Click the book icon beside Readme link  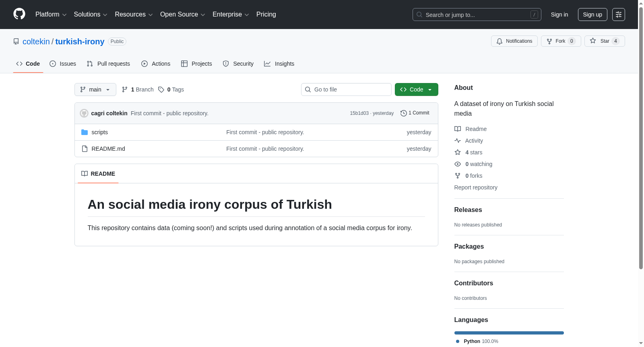pyautogui.click(x=458, y=129)
